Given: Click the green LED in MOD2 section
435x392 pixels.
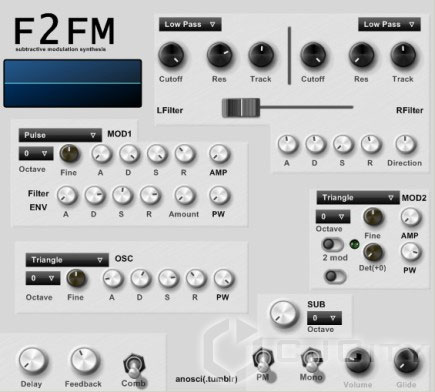Looking at the screenshot, I should [354, 244].
